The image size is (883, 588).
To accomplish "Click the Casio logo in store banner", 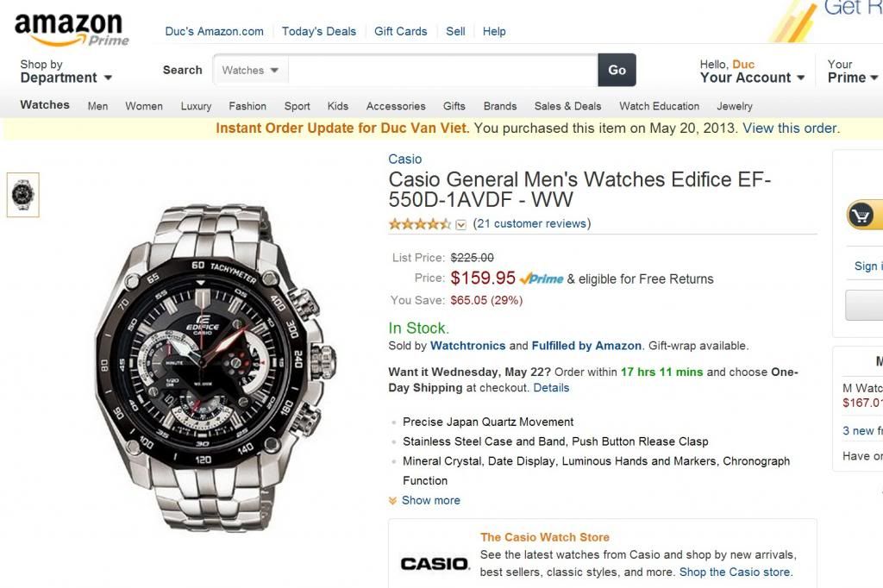I will click(x=435, y=563).
